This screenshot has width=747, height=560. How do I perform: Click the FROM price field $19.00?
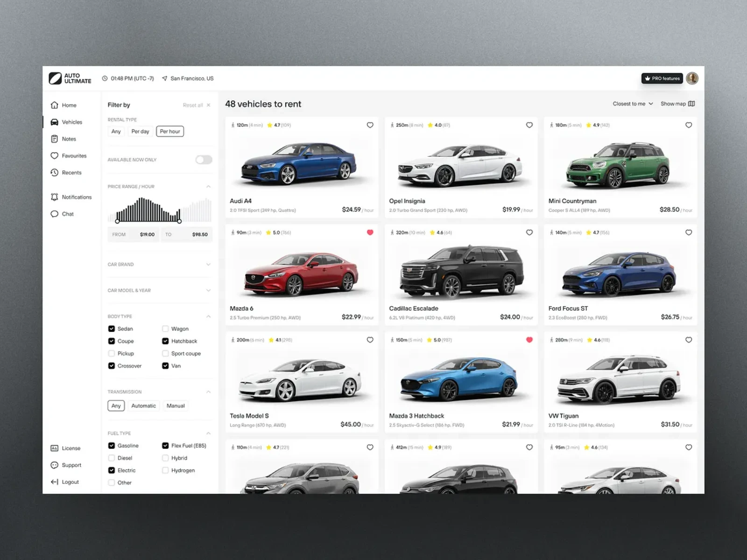click(x=134, y=234)
